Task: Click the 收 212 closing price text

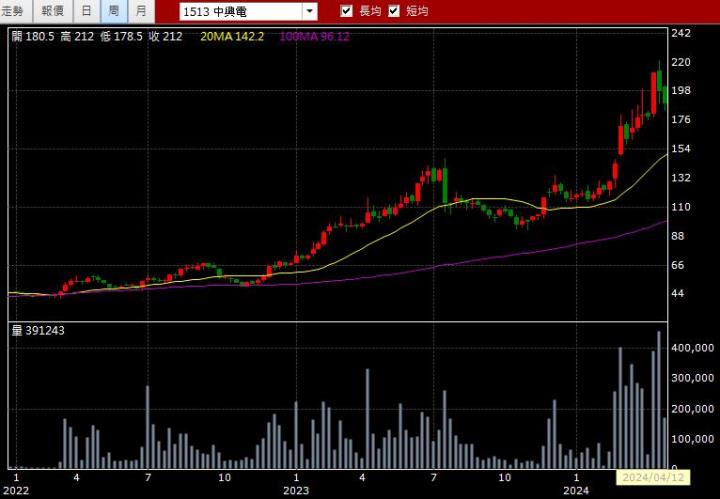Action: click(165, 37)
